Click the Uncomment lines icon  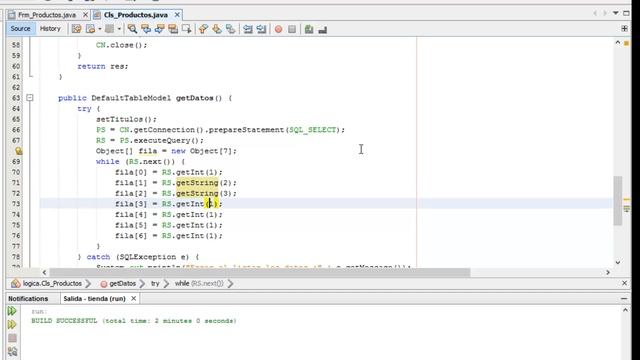tap(322, 29)
